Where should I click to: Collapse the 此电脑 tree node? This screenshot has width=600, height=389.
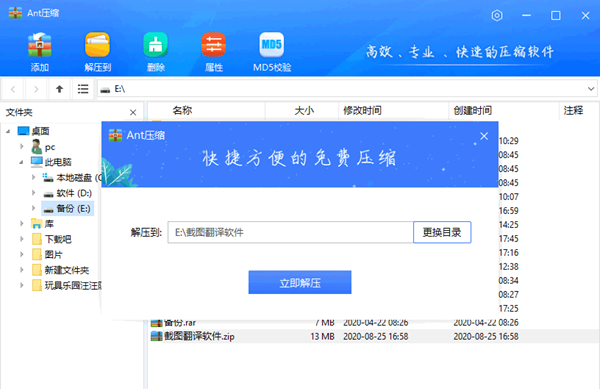[x=22, y=162]
